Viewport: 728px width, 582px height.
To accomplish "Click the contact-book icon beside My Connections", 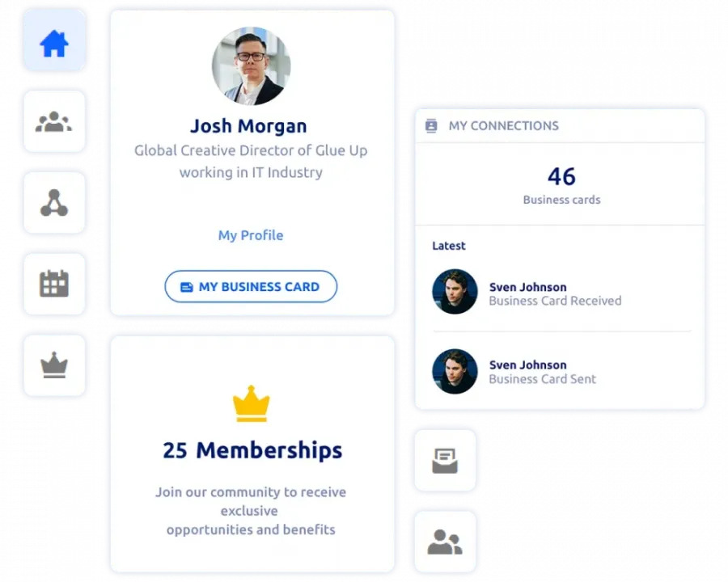I will [431, 126].
